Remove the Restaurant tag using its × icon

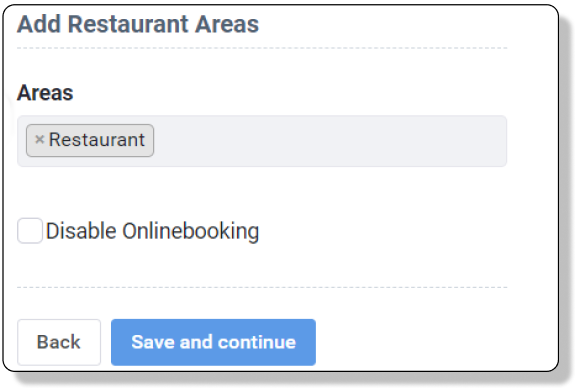tap(39, 139)
